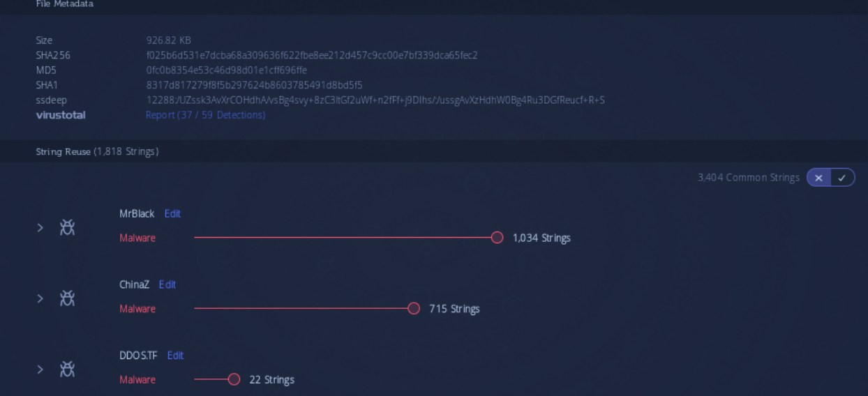Click the DDOS.TF malware bug icon
Viewport: 868px width, 396px height.
coord(67,369)
